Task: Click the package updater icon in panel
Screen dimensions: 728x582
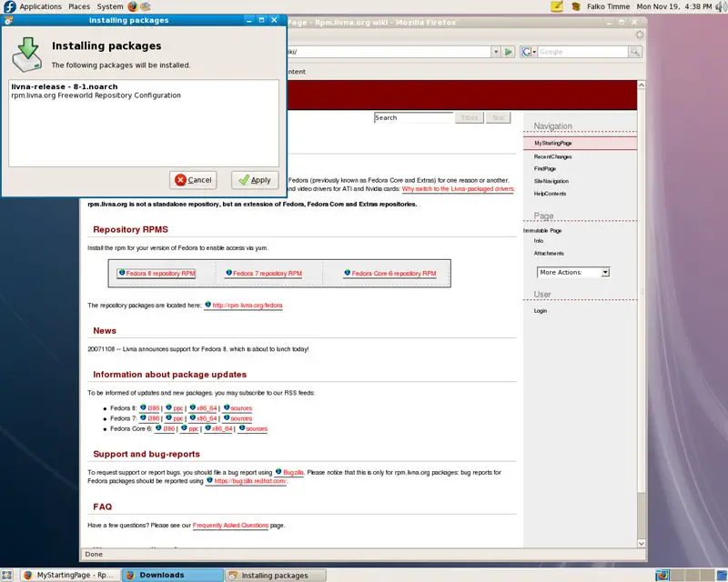Action: tap(576, 6)
